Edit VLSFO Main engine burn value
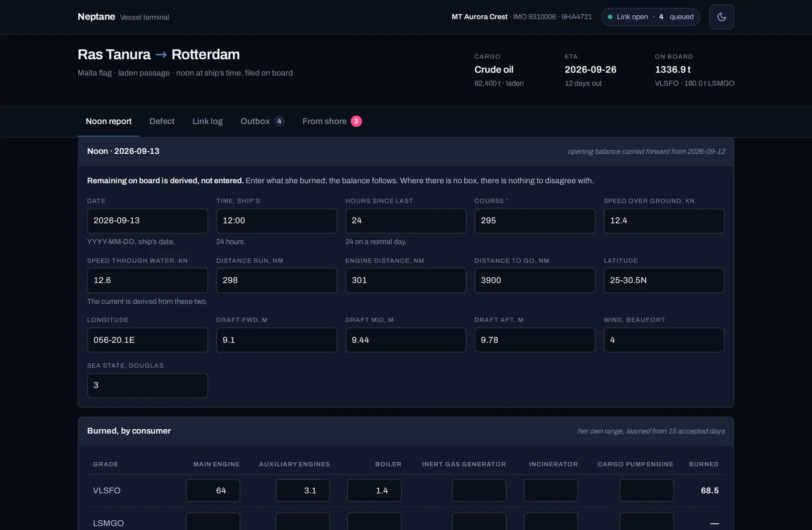Image resolution: width=812 pixels, height=530 pixels. (x=213, y=490)
